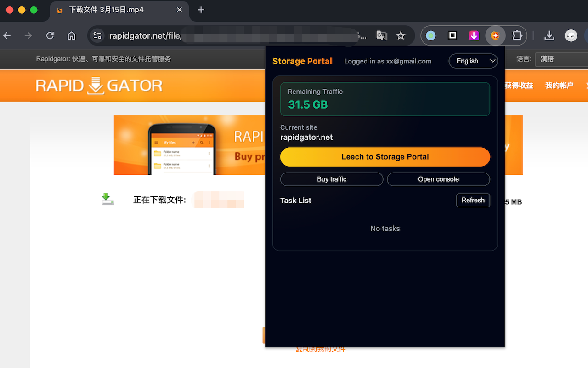Open the English language dropdown

[473, 61]
